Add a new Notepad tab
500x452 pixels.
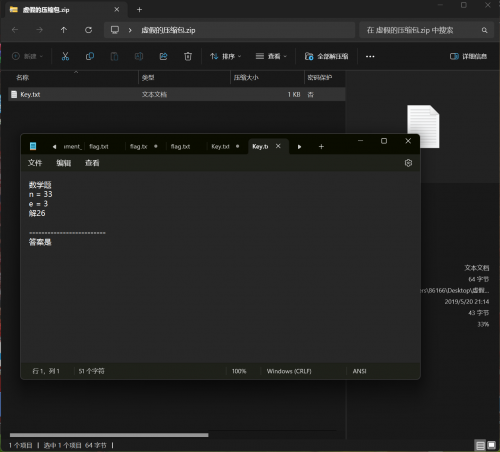pos(321,147)
